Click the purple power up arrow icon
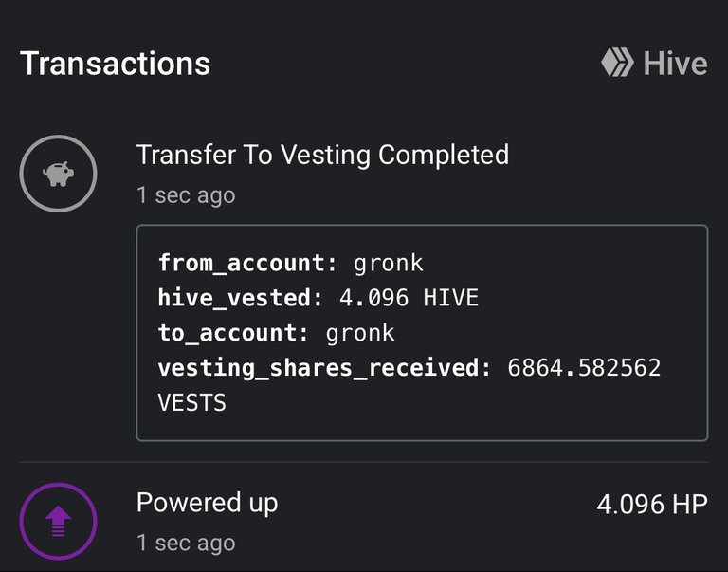This screenshot has height=572, width=728. pos(58,522)
